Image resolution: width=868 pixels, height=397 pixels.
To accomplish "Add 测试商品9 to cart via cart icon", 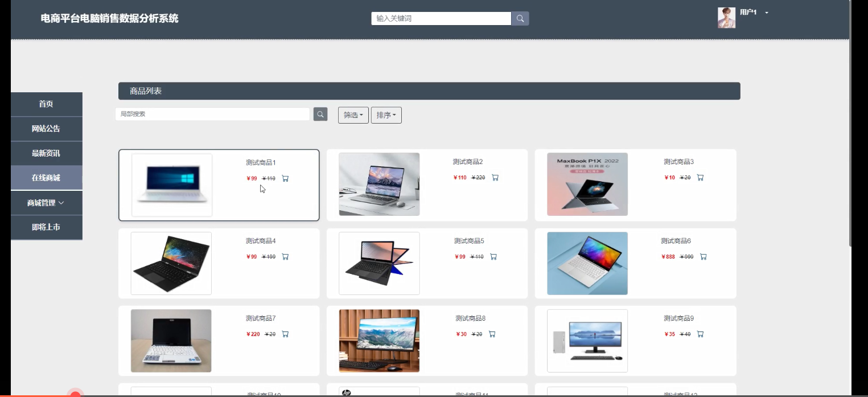I will tap(700, 334).
